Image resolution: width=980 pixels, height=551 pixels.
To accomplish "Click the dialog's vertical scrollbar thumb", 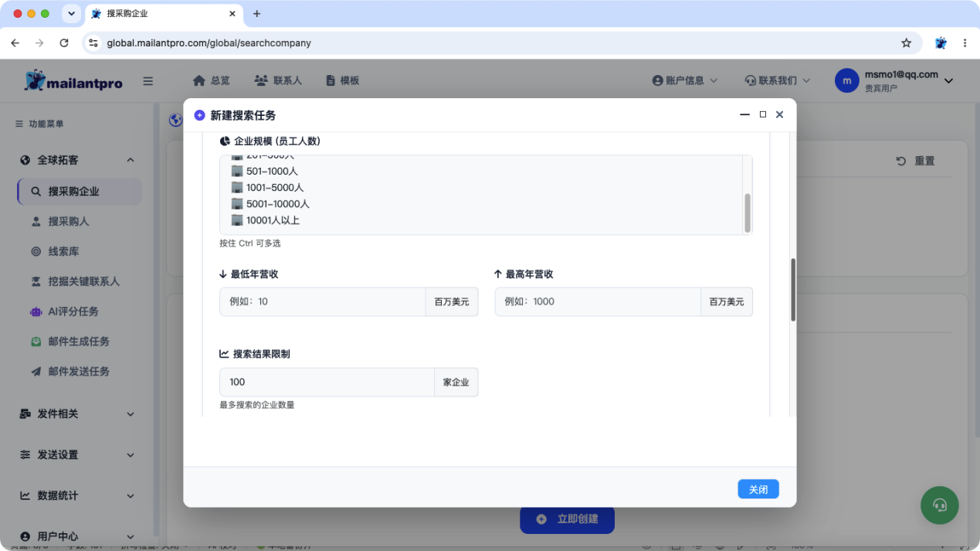I will click(793, 290).
